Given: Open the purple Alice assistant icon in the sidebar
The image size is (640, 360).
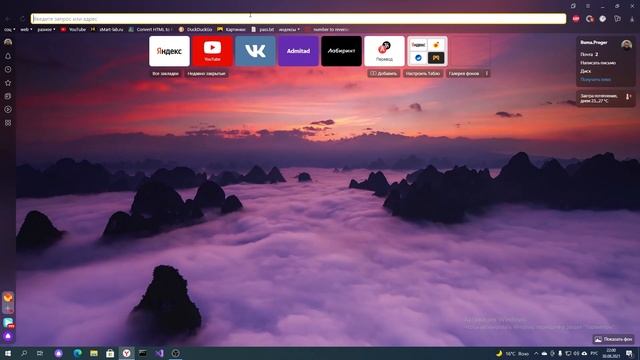Looking at the screenshot, I should pos(8,336).
